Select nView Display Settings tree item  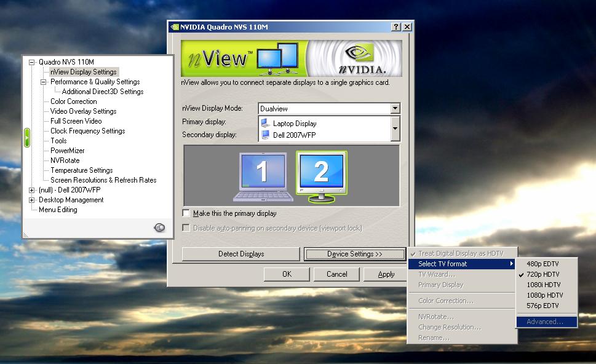84,72
